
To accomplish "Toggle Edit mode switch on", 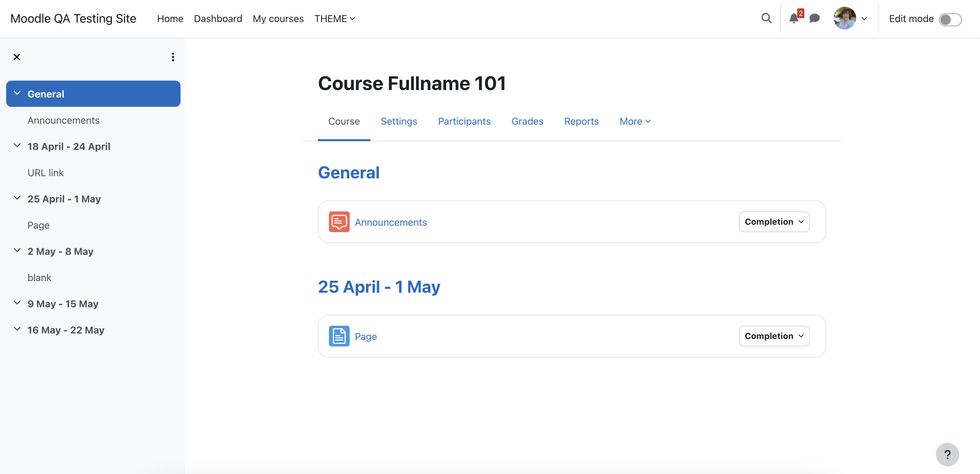I will point(950,19).
